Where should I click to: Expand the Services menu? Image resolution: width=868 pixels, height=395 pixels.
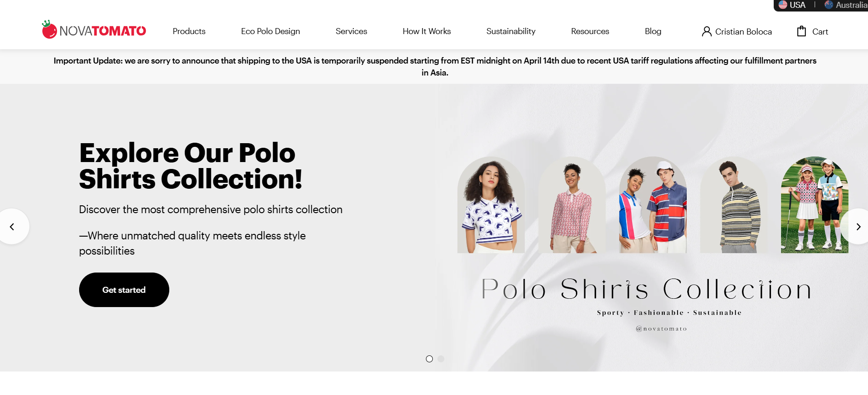[351, 31]
